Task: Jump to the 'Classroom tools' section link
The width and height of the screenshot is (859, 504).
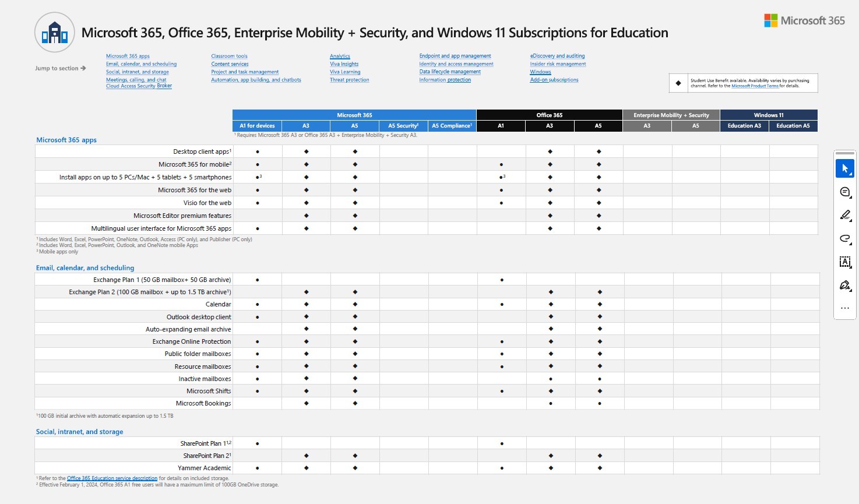Action: (229, 56)
